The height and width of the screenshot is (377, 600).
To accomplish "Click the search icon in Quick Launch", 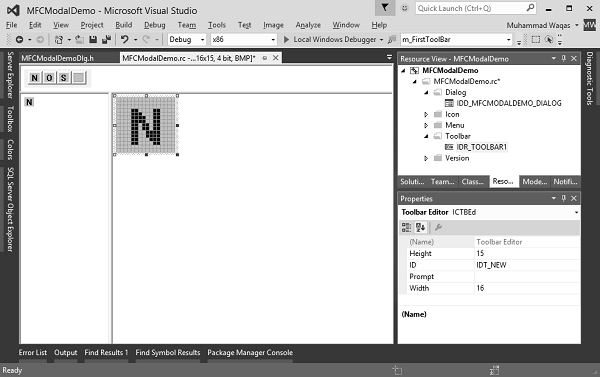I will tap(530, 8).
